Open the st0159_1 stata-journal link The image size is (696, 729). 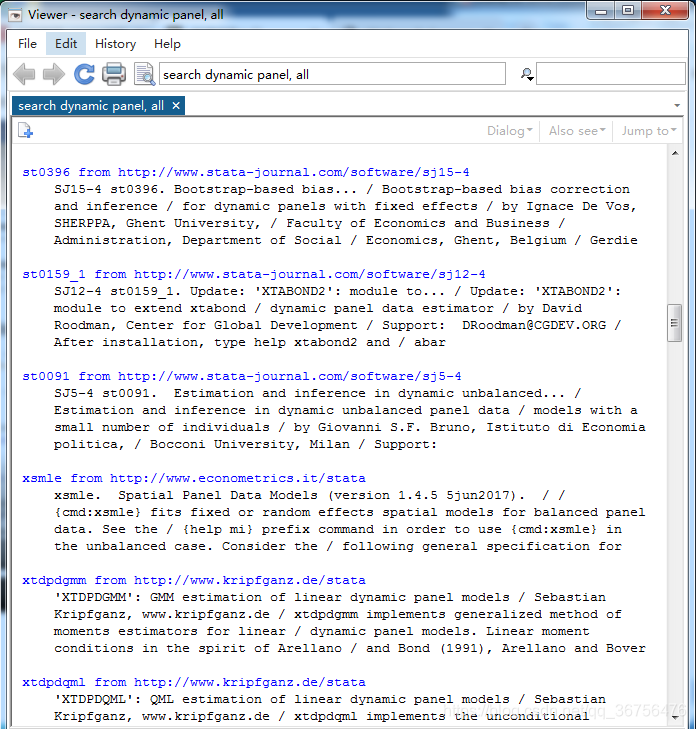click(254, 274)
